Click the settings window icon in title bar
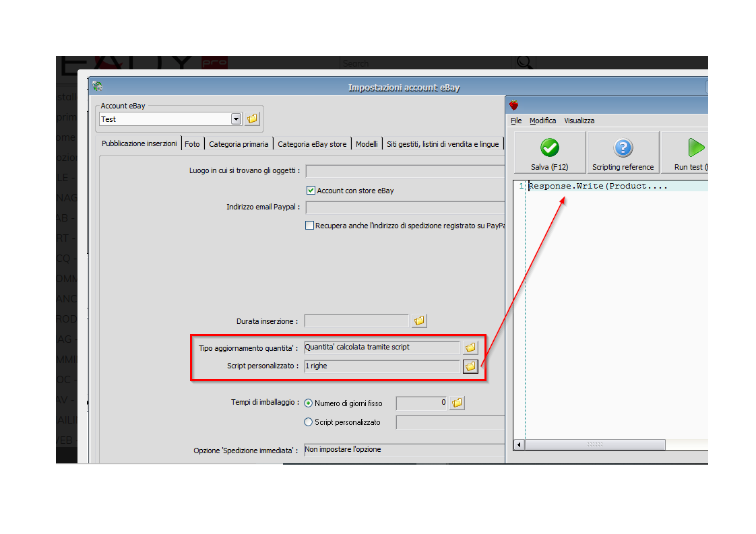The width and height of the screenshot is (756, 534). click(x=98, y=86)
